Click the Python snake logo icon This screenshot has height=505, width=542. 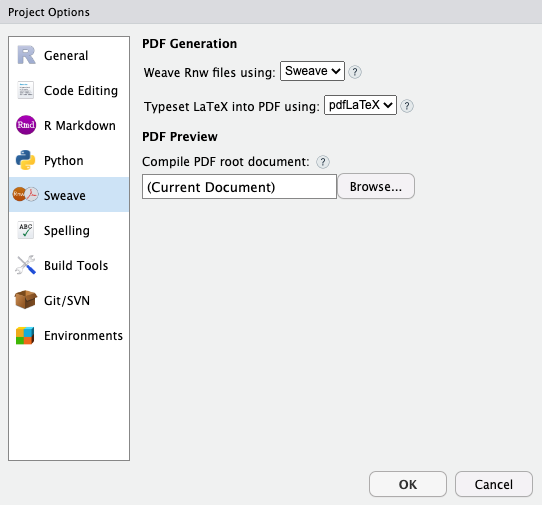point(26,160)
